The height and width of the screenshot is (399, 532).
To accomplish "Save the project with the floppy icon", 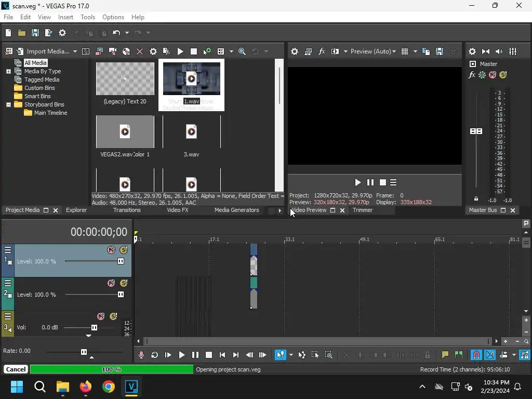I will pos(35,33).
